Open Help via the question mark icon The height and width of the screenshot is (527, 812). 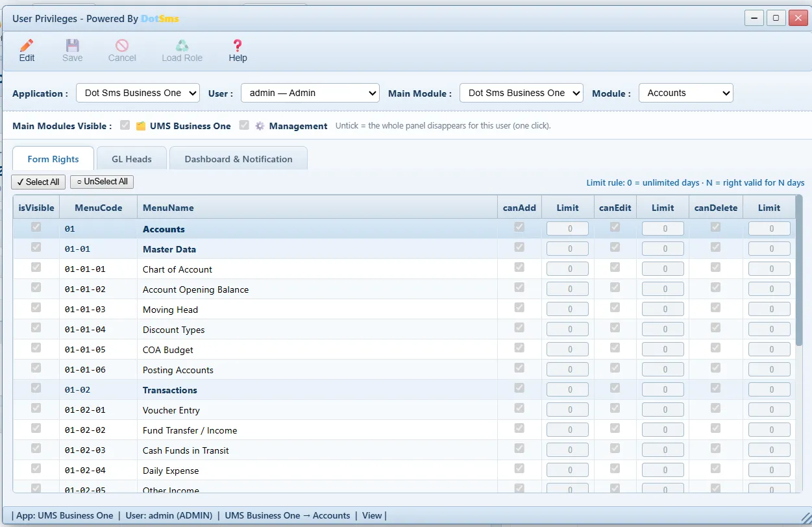(x=238, y=45)
